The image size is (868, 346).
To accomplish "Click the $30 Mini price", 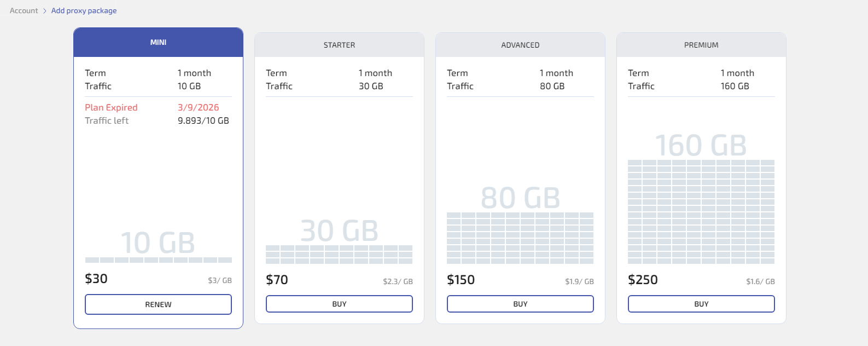I will pos(96,279).
